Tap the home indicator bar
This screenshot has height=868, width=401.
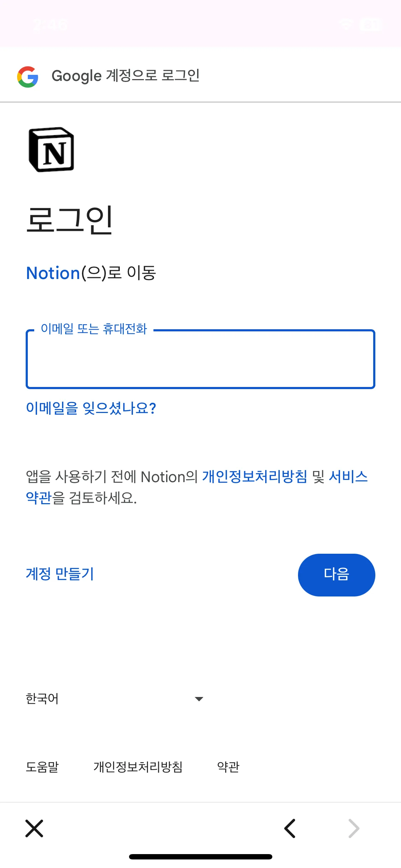[200, 857]
